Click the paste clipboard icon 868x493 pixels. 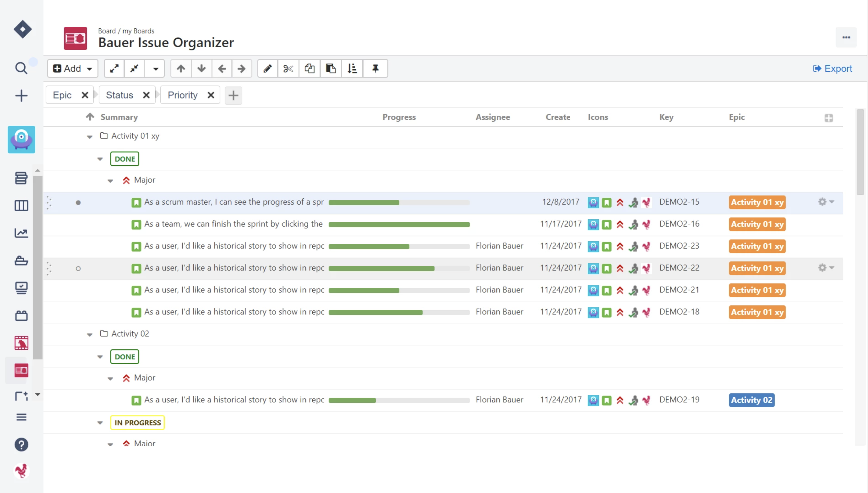(331, 69)
